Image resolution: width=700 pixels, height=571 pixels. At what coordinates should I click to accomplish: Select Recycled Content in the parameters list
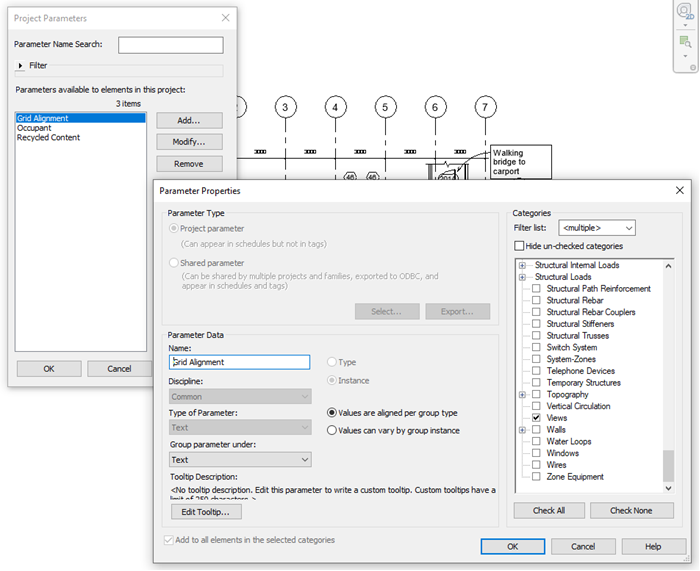(48, 138)
